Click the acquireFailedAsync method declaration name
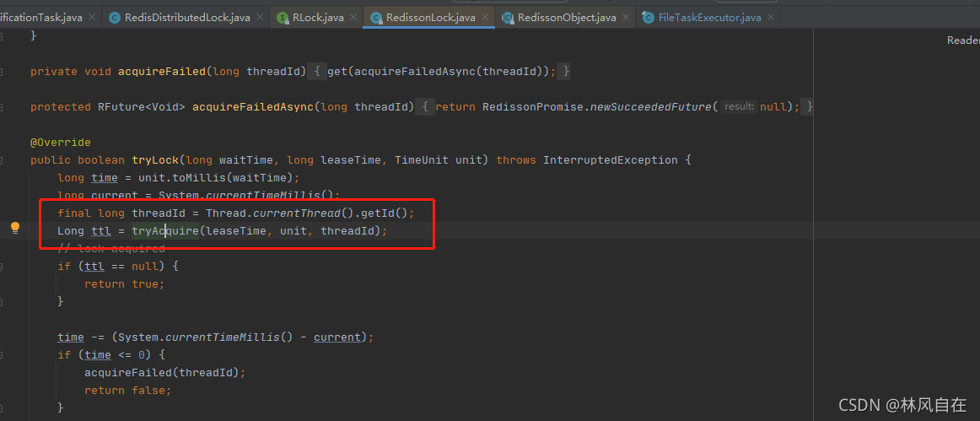Image resolution: width=980 pixels, height=421 pixels. 253,107
